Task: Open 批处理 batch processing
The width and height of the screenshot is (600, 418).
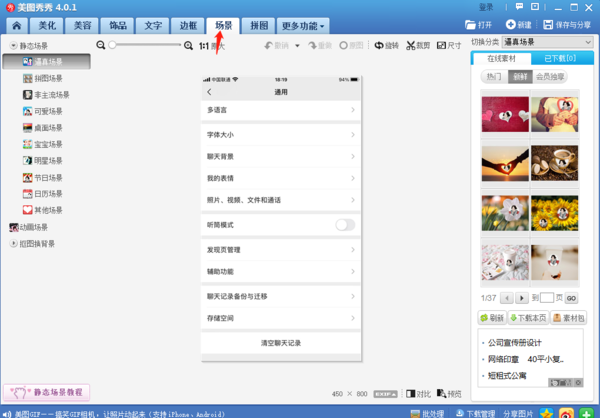Action: 428,412
